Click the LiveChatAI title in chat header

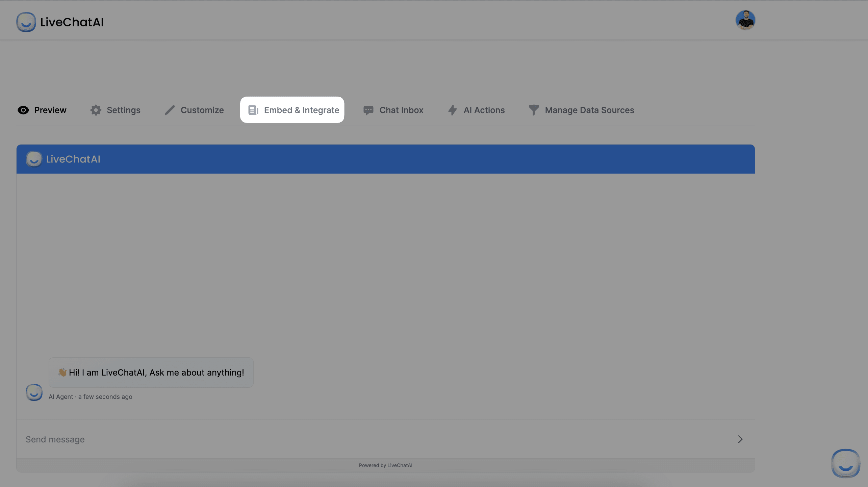pos(73,159)
